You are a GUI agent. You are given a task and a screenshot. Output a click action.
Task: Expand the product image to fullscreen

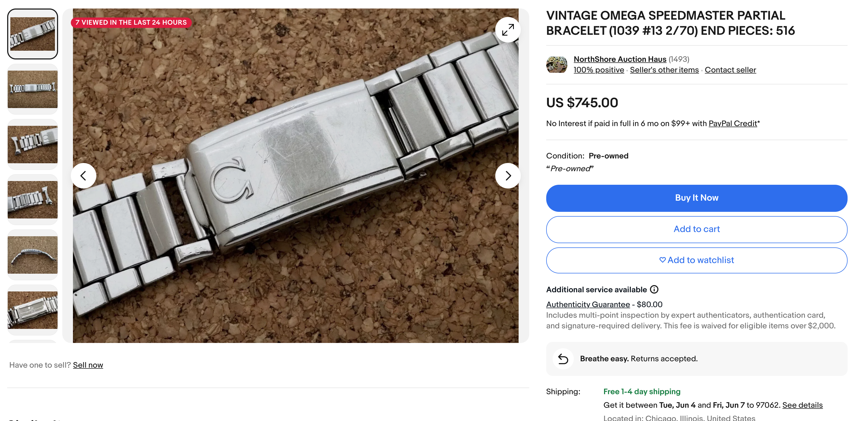(x=507, y=30)
